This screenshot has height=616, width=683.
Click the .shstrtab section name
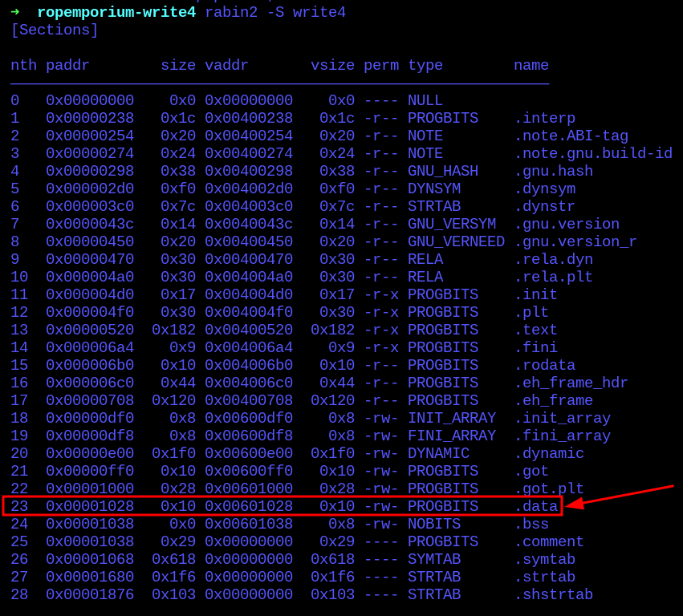pyautogui.click(x=553, y=595)
